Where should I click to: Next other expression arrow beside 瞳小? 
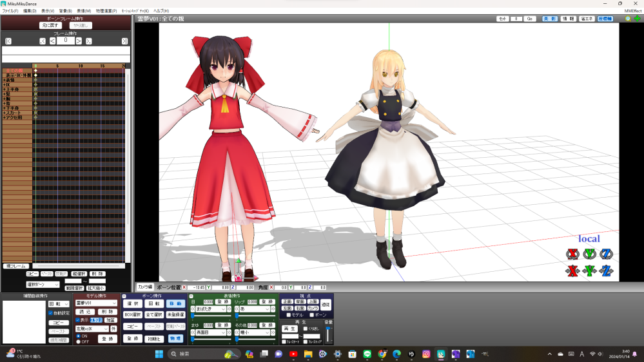[273, 332]
